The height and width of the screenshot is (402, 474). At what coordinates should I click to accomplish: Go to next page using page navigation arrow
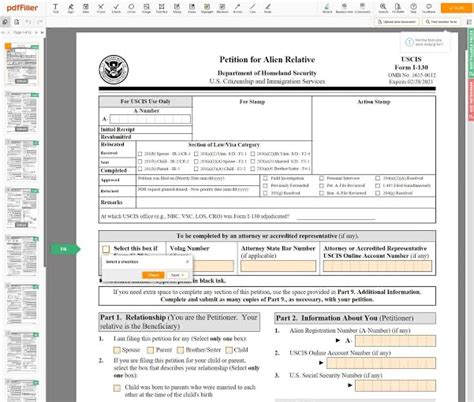(36, 33)
